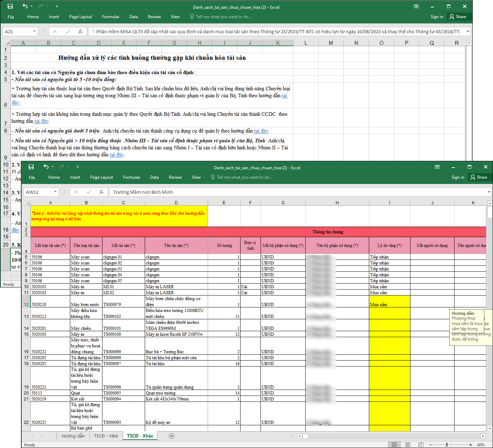
Task: Click the zoom out minus on the status bar
Action: tap(430, 445)
